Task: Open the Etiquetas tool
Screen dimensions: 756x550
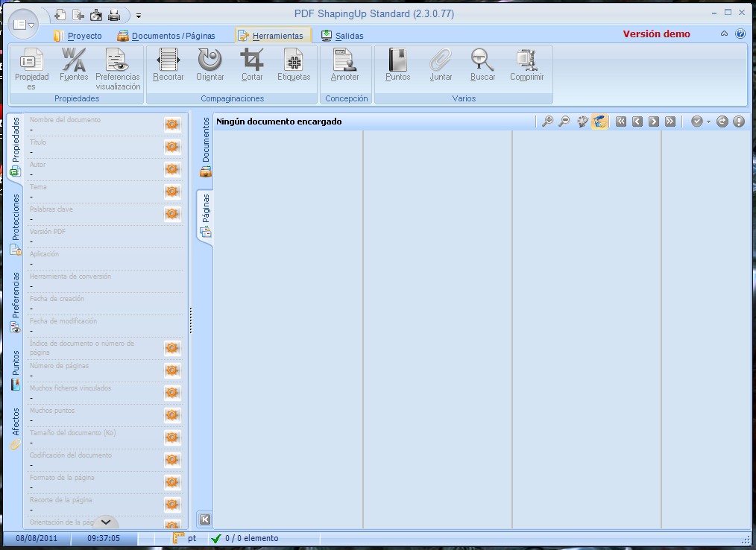Action: pos(294,65)
